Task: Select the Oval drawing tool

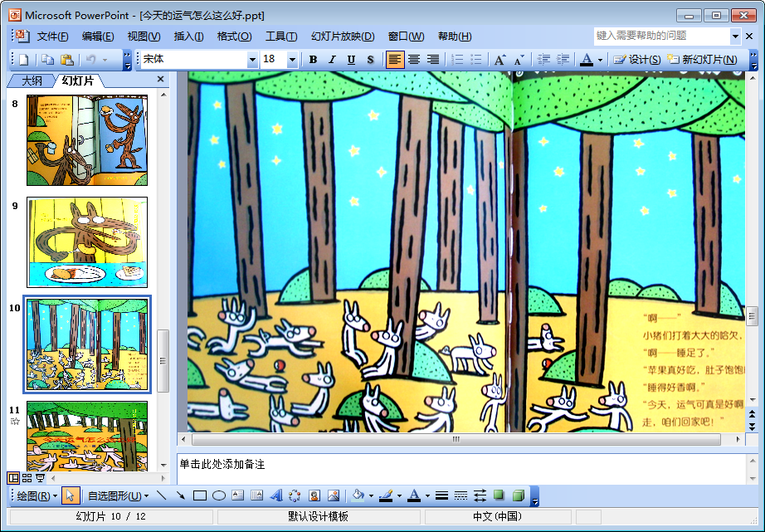Action: [218, 495]
